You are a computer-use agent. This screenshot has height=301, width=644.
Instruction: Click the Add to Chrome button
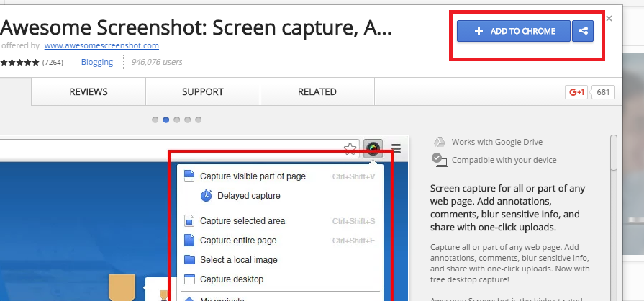[513, 31]
